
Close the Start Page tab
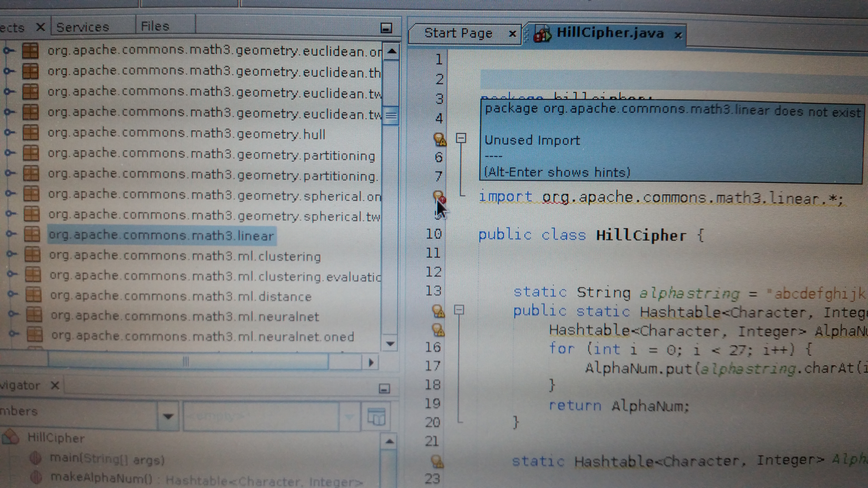[512, 34]
